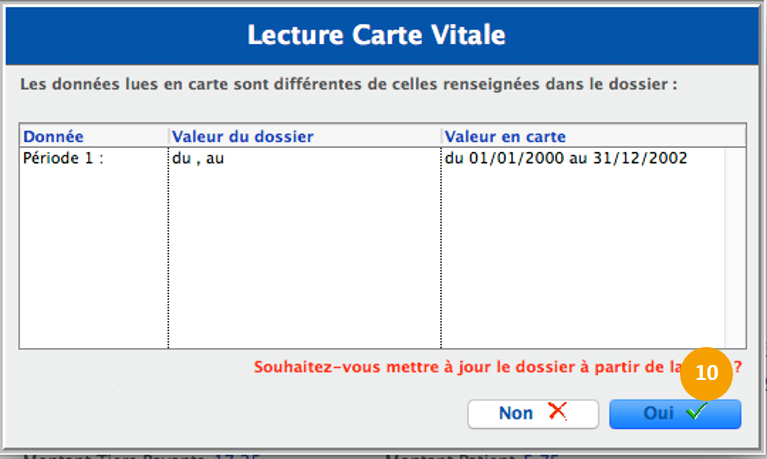Click the red X icon on Non

click(x=558, y=413)
